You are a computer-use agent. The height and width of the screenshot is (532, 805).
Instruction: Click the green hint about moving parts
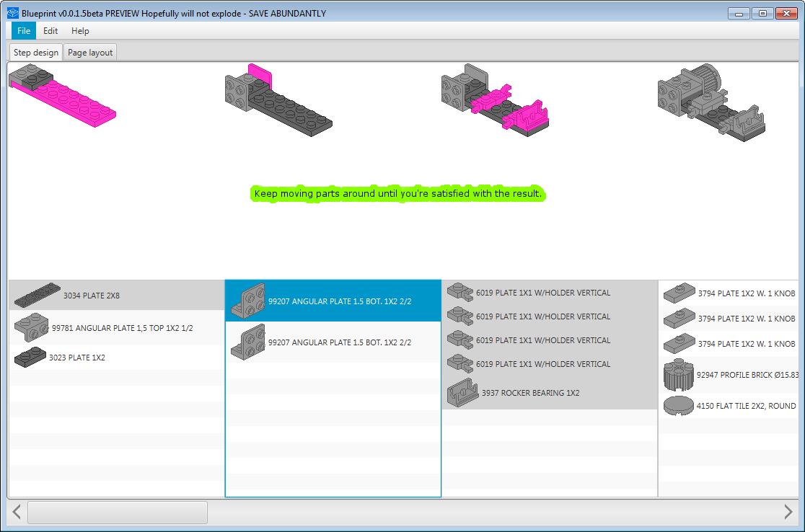coord(398,193)
